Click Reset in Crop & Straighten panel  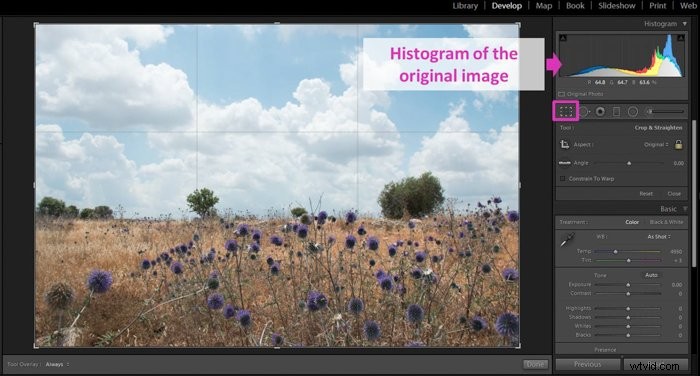646,193
